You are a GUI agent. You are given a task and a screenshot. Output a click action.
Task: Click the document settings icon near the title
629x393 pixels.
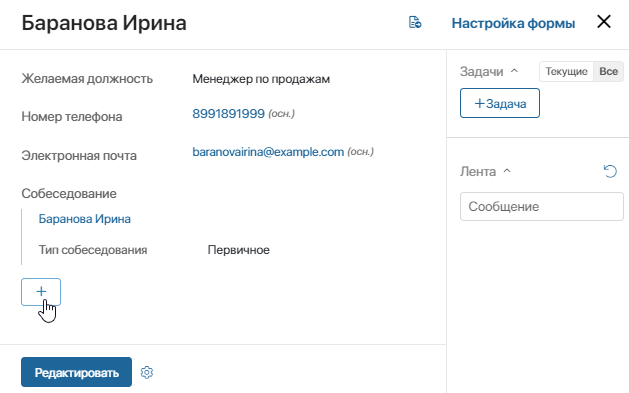415,22
